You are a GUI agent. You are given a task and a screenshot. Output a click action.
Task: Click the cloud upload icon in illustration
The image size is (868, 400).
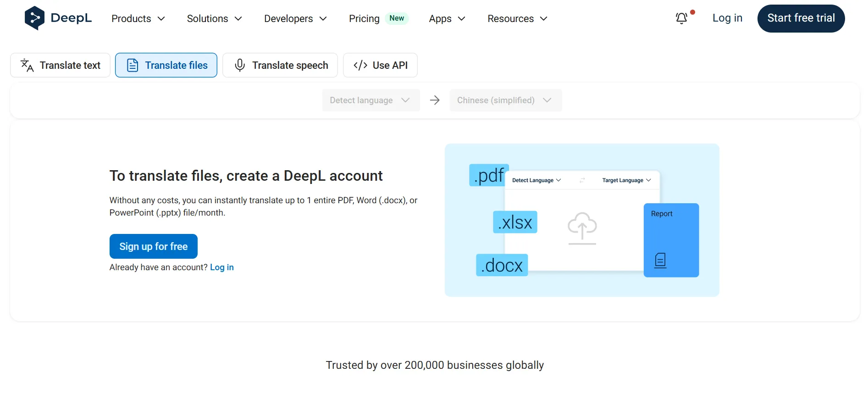pyautogui.click(x=582, y=228)
